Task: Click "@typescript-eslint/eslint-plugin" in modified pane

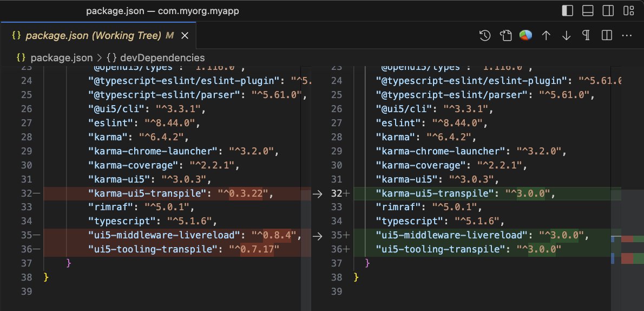Action: [471, 81]
